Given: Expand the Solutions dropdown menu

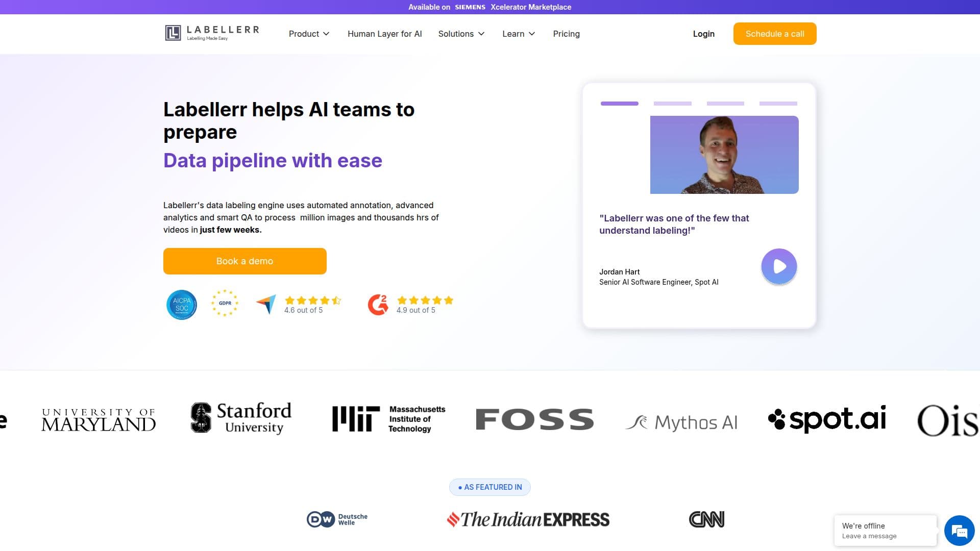Looking at the screenshot, I should 461,34.
